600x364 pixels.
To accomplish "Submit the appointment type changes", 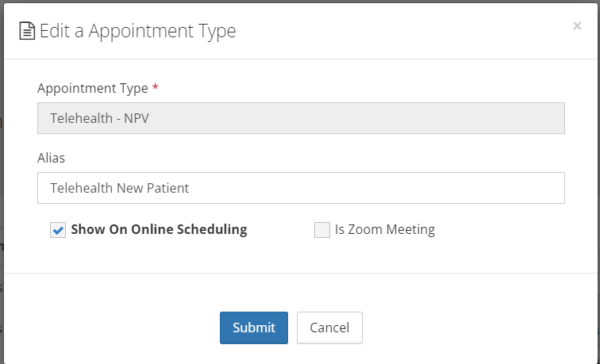I will click(254, 328).
